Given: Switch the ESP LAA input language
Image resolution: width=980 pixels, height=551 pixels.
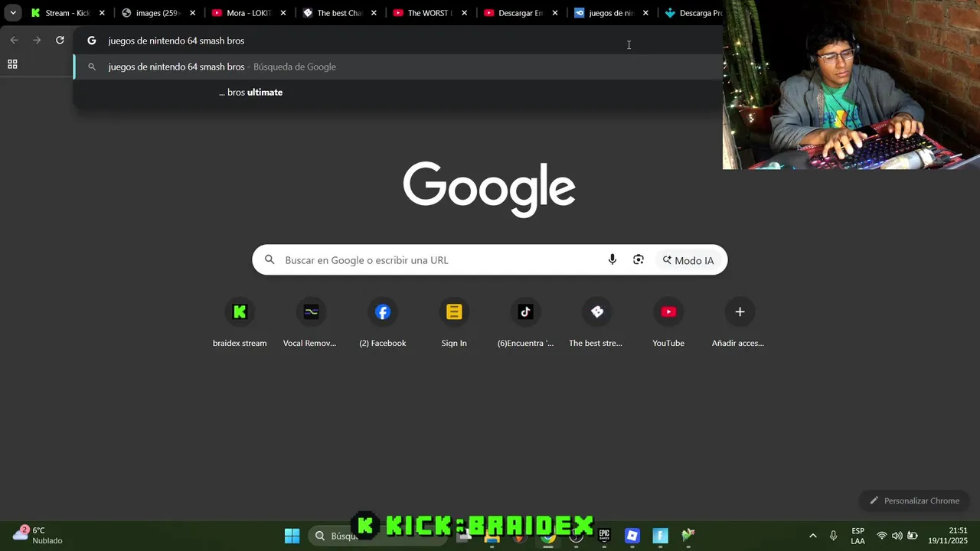Looking at the screenshot, I should [857, 536].
